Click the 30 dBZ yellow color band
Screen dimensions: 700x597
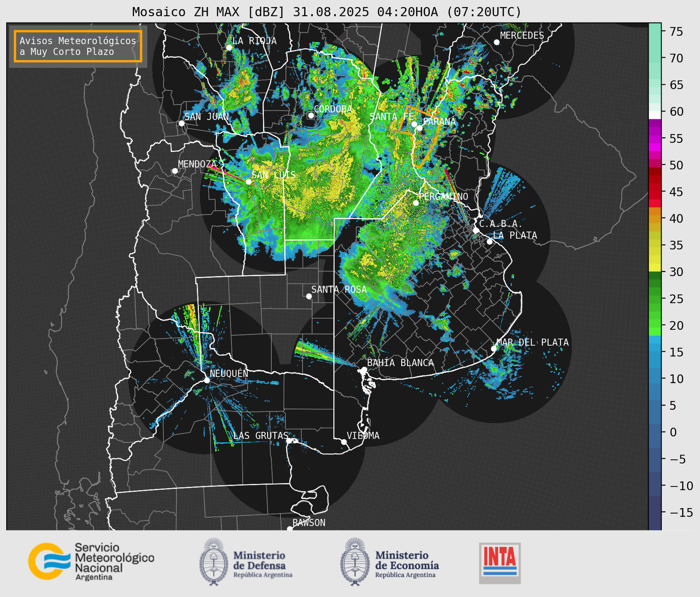pos(654,267)
